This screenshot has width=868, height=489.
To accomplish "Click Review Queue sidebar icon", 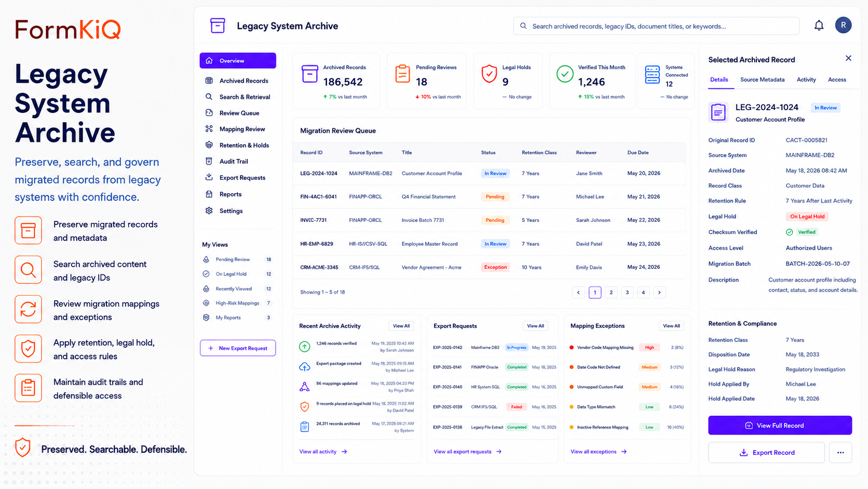I will pyautogui.click(x=209, y=113).
